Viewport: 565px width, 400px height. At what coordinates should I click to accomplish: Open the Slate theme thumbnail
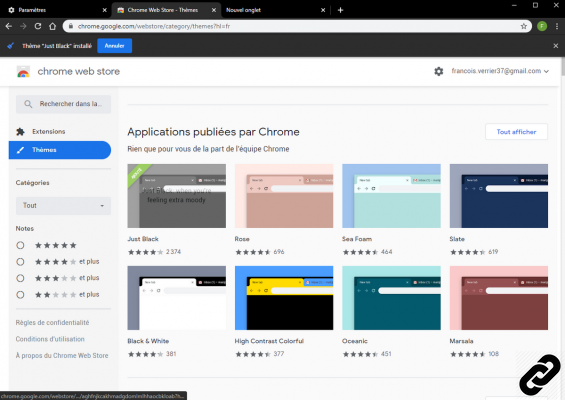tap(499, 196)
